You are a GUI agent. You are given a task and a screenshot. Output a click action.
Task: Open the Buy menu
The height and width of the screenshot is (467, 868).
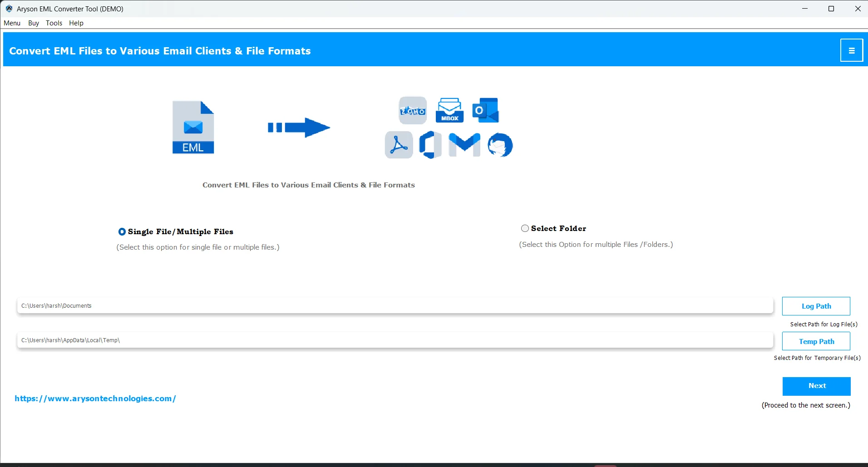tap(34, 23)
